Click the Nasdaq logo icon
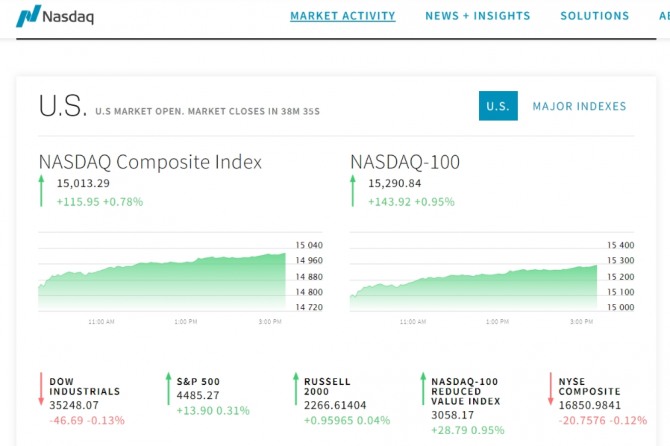This screenshot has width=670, height=446. point(29,16)
